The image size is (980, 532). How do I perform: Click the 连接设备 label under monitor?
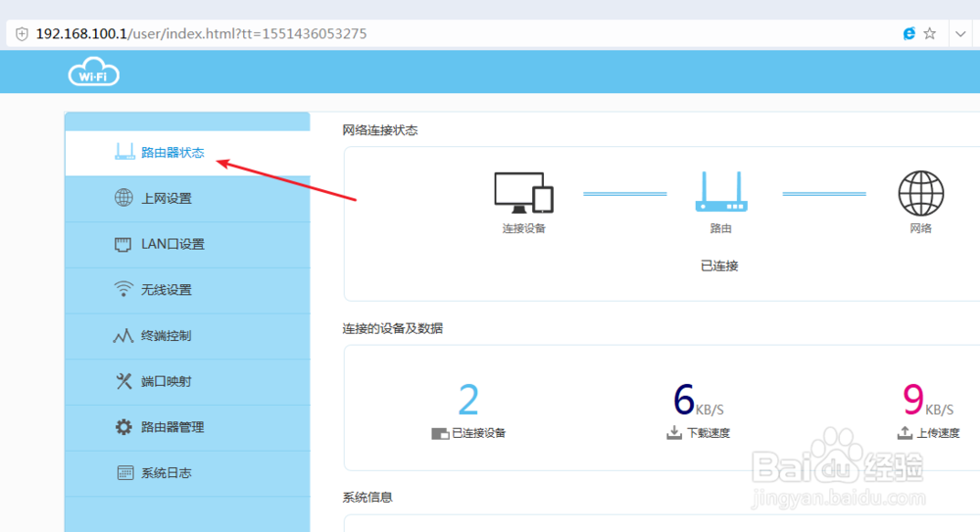tap(523, 228)
